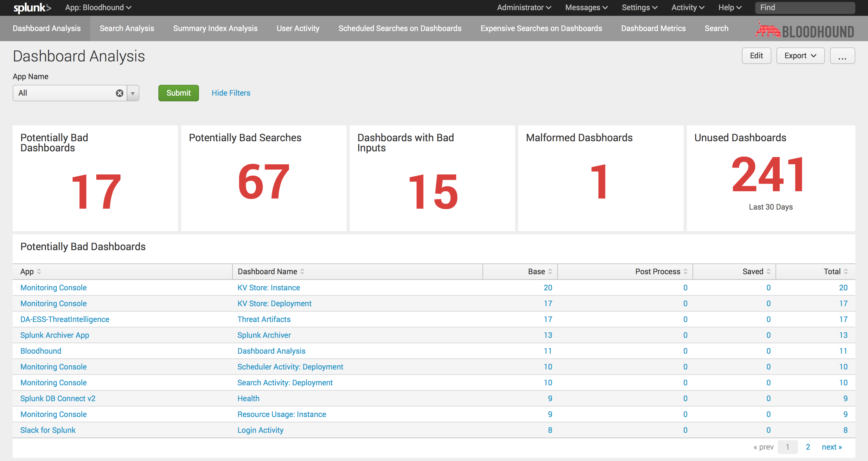Open the User Activity tab
Image resolution: width=868 pixels, height=461 pixels.
pos(298,28)
